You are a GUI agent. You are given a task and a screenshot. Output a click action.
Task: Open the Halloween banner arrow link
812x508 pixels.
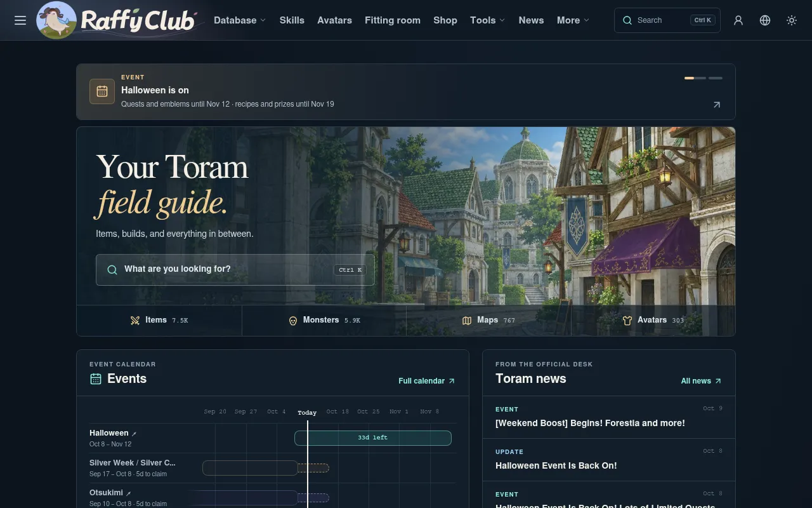tap(717, 105)
